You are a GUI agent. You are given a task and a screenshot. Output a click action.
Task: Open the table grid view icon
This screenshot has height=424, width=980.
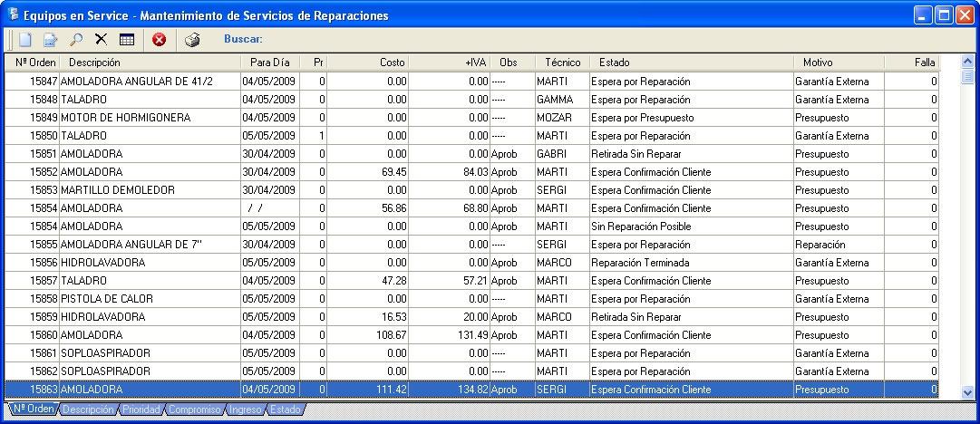(x=126, y=40)
